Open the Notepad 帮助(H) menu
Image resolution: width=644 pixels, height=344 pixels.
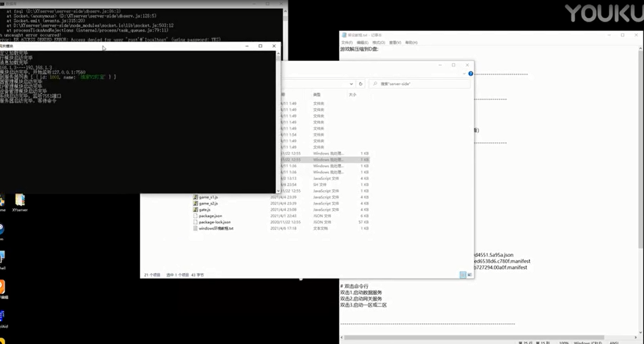tap(410, 43)
